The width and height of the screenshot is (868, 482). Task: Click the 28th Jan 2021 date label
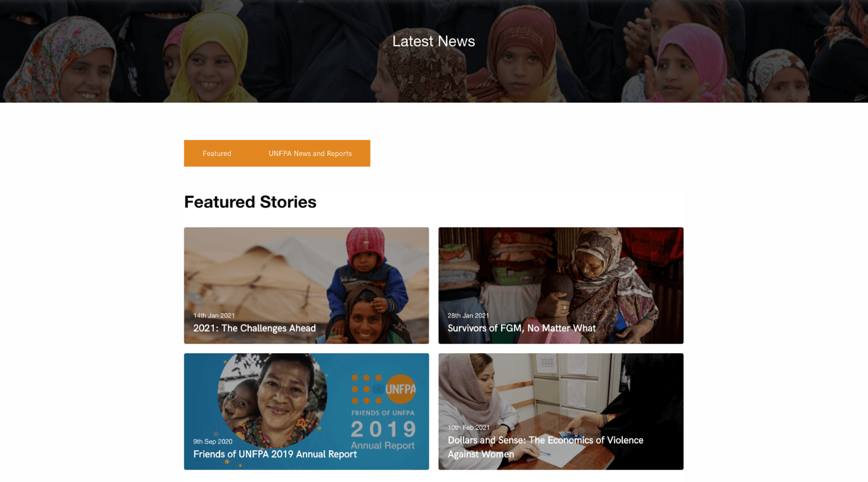coord(468,315)
